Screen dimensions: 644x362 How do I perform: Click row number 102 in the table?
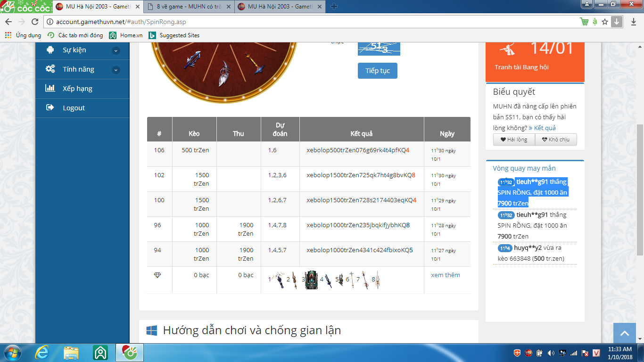tap(159, 175)
